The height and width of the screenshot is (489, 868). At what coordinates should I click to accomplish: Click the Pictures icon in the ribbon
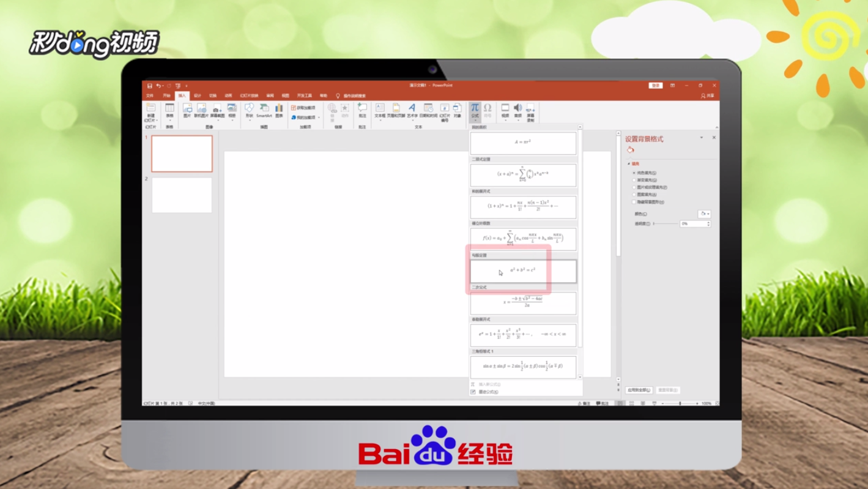click(x=187, y=108)
